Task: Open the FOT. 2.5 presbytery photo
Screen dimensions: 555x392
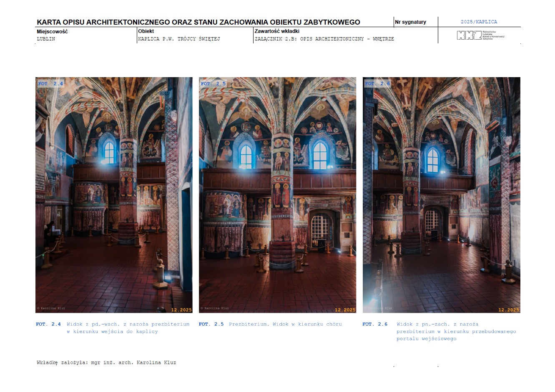Action: [277, 195]
